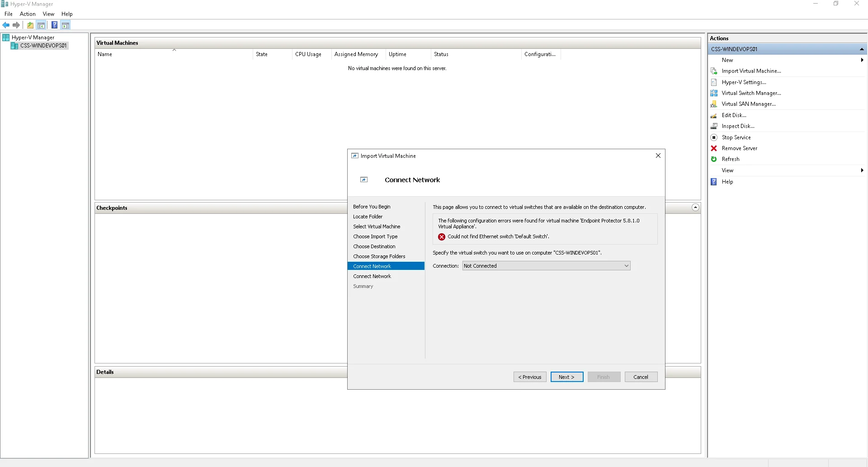868x467 pixels.
Task: Click the Forward arrow toolbar icon
Action: coord(16,25)
